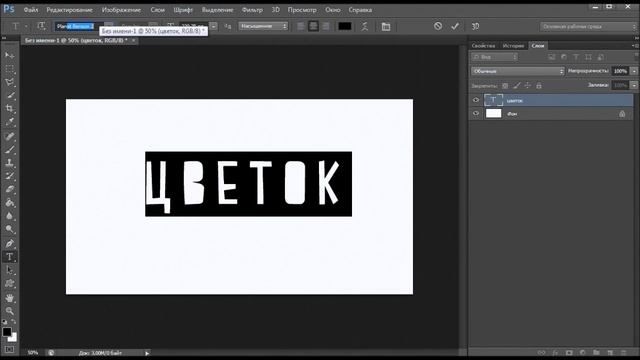Select the Zoom tool
Screen dimensions: 640x360
click(10, 311)
